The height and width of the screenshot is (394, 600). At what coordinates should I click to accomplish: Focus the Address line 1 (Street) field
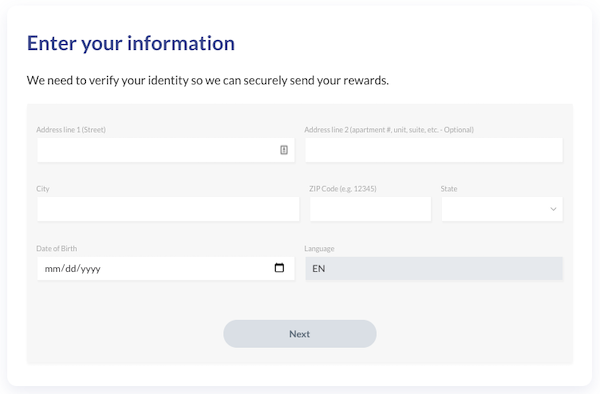coord(166,150)
